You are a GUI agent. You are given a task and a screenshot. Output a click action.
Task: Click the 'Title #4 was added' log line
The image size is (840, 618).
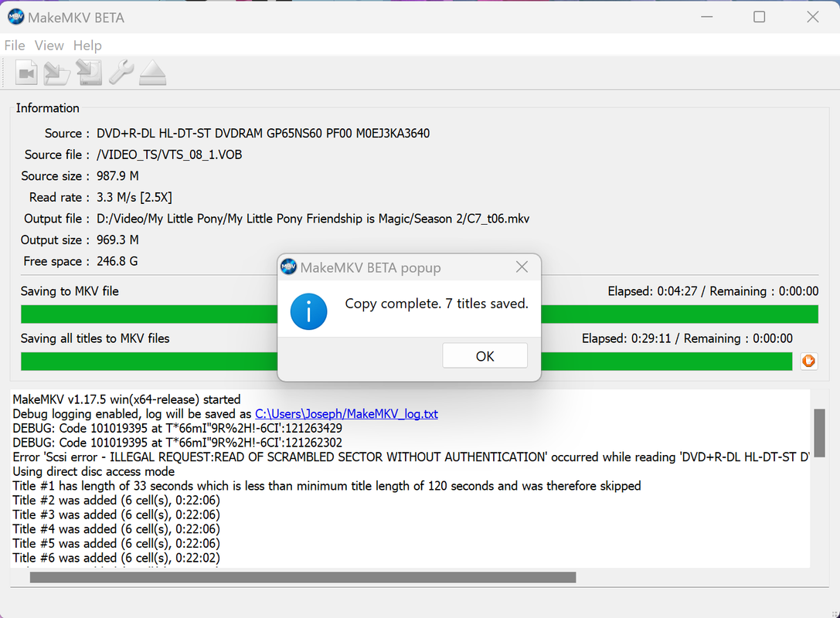116,529
